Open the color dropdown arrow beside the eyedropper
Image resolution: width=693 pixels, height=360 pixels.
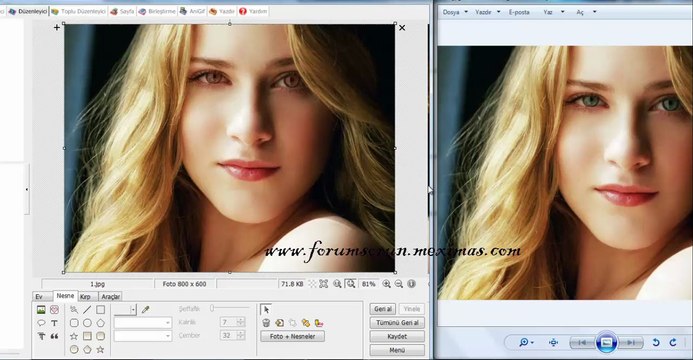[x=133, y=310]
